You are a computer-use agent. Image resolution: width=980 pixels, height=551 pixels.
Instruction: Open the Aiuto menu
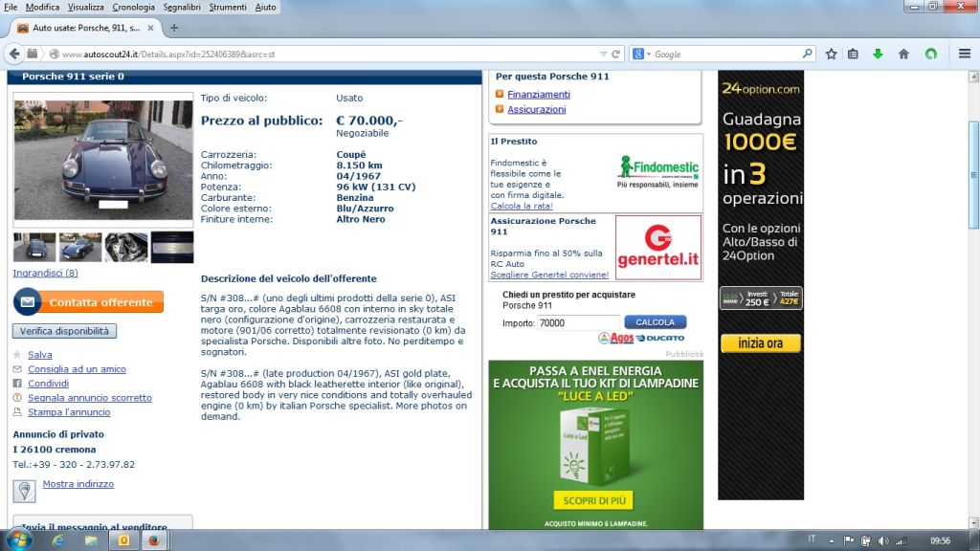[x=266, y=7]
